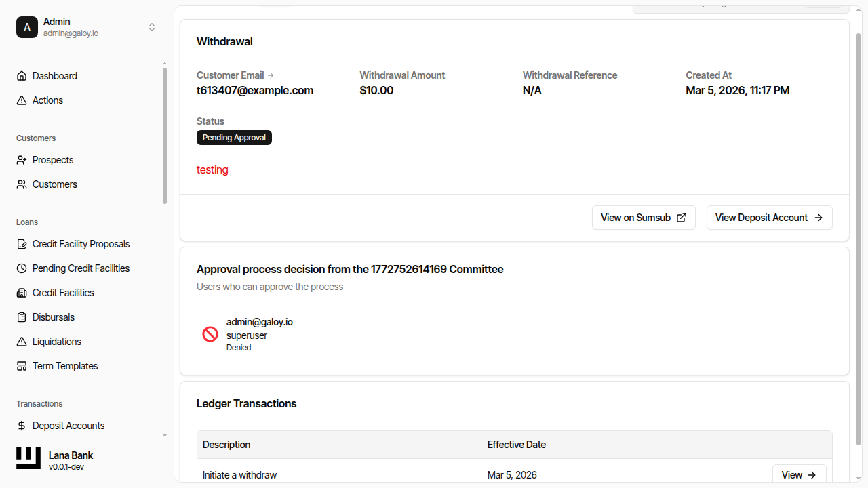Click the Pending Credit Facilities clock icon
The height and width of the screenshot is (488, 868).
pyautogui.click(x=22, y=268)
